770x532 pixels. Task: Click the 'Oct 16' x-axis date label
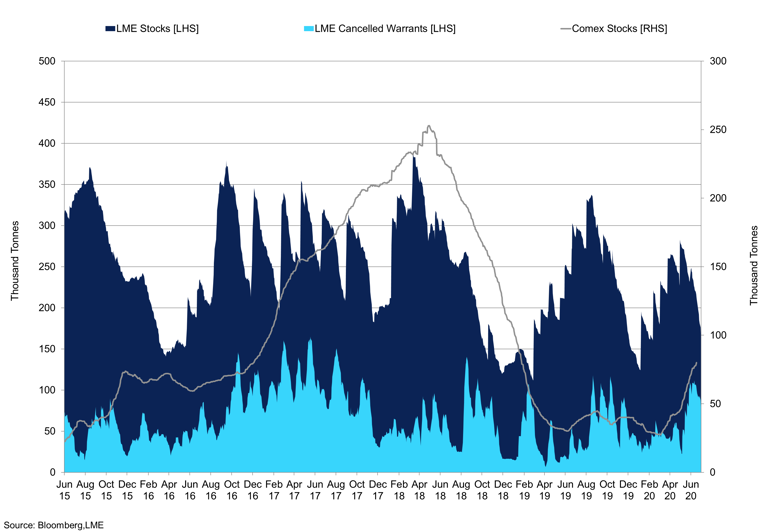tap(231, 488)
